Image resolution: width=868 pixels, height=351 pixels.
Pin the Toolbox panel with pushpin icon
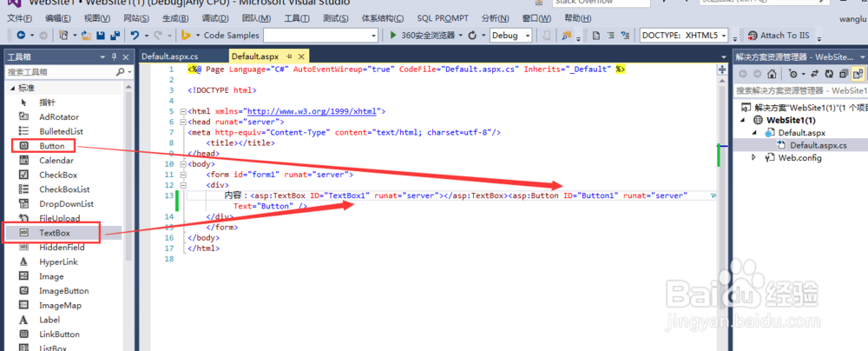click(115, 56)
